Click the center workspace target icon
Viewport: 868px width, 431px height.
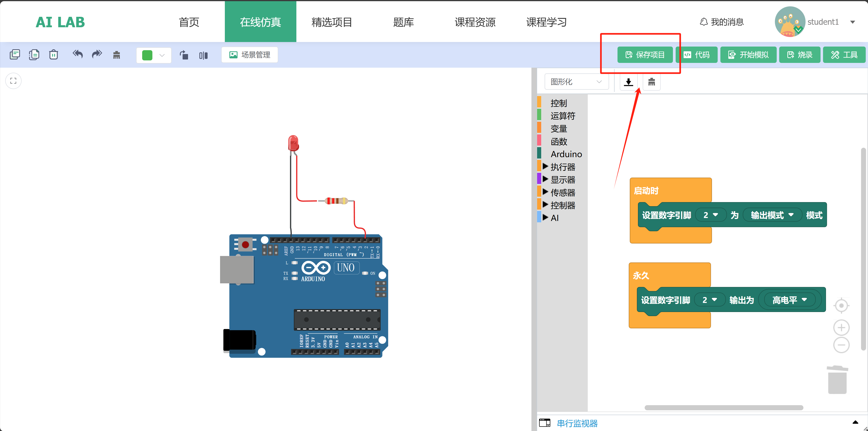point(841,306)
